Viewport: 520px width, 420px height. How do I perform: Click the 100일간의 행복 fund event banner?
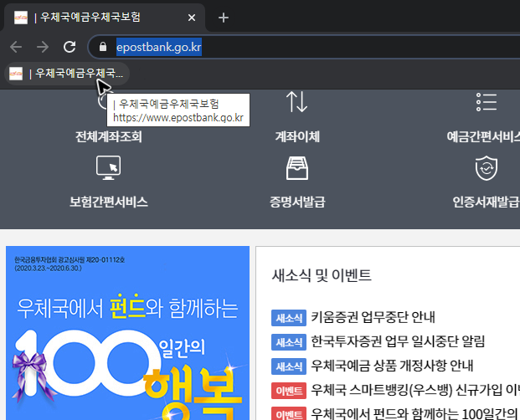click(x=127, y=333)
